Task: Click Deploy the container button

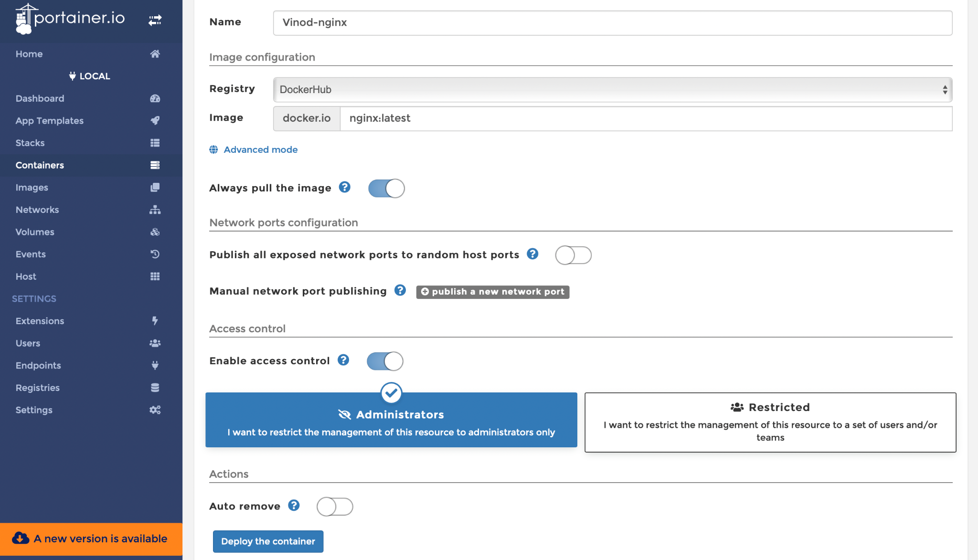Action: [268, 541]
